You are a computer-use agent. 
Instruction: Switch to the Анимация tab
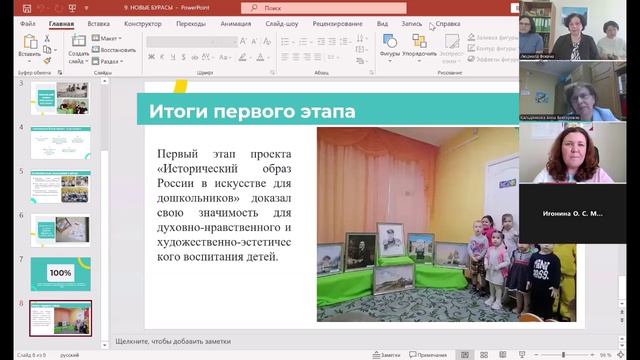tap(236, 24)
